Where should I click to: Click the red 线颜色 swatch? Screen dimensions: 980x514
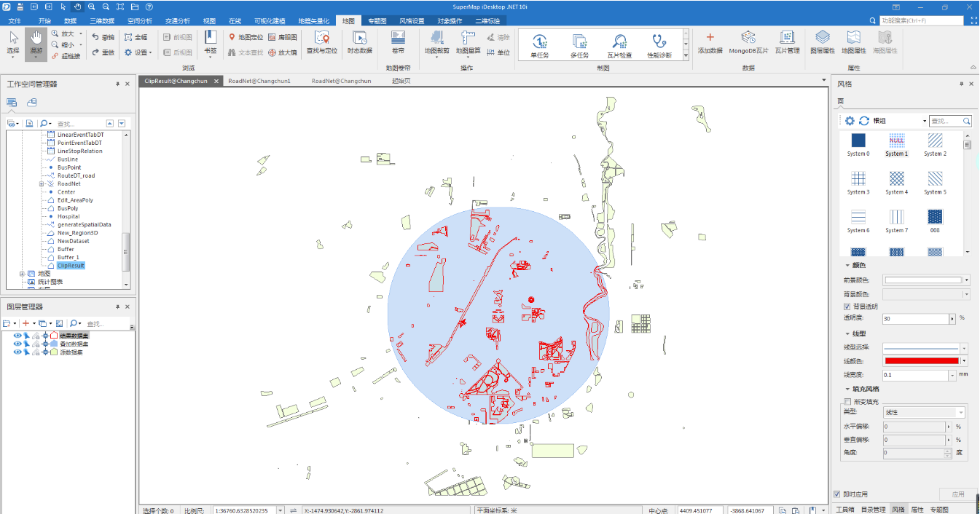(922, 360)
